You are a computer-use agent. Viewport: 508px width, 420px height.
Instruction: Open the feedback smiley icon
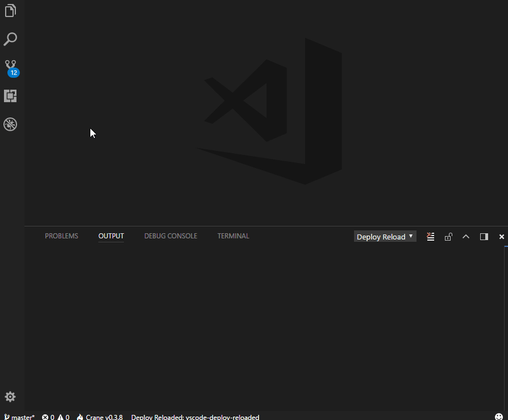click(x=499, y=417)
